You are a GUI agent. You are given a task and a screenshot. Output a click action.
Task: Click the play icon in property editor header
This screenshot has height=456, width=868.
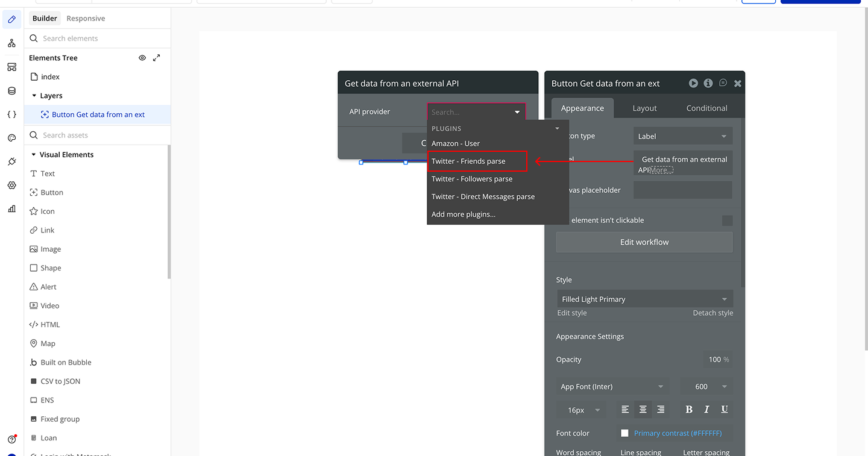click(693, 83)
